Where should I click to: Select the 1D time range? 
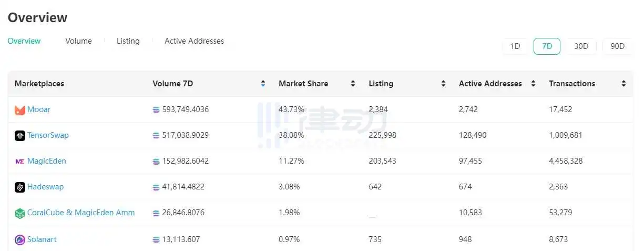[515, 46]
